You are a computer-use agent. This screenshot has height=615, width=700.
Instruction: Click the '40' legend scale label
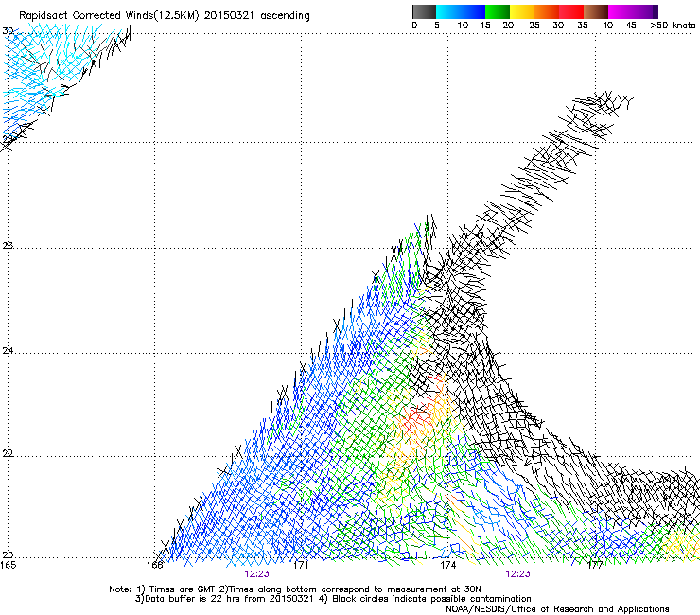(607, 26)
